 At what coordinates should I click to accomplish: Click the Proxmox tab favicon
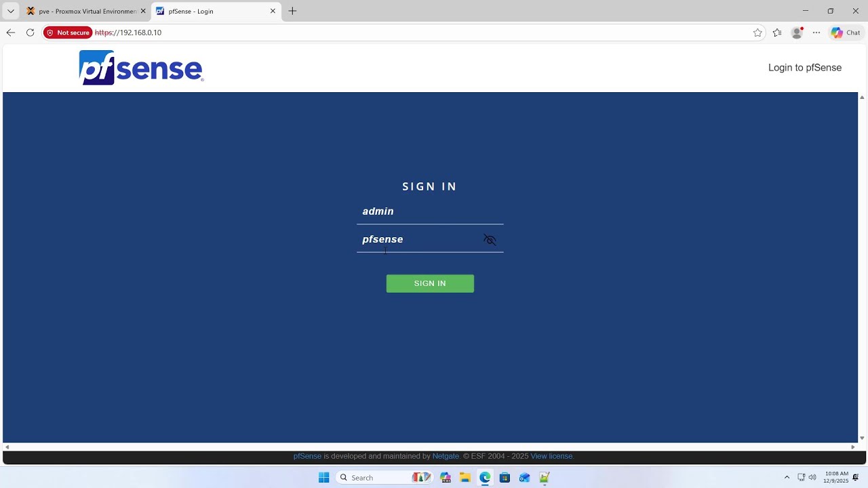31,11
